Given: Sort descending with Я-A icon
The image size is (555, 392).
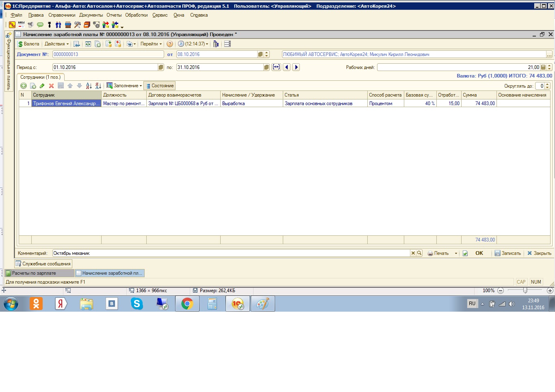Looking at the screenshot, I should coord(98,86).
